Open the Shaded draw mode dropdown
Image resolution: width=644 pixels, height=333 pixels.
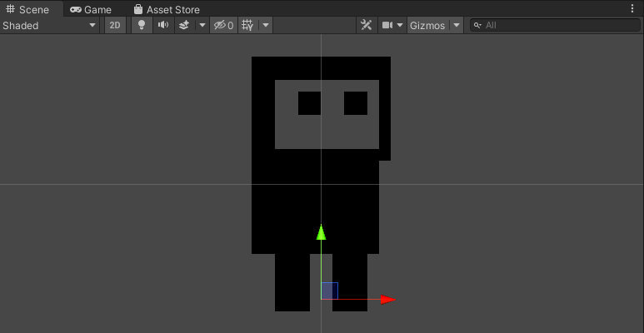[x=49, y=26]
